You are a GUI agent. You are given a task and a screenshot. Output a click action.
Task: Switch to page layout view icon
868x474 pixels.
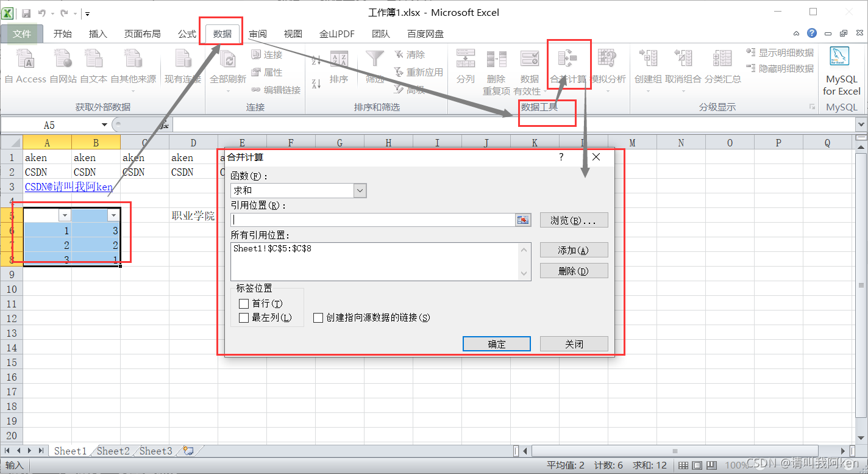pos(697,465)
